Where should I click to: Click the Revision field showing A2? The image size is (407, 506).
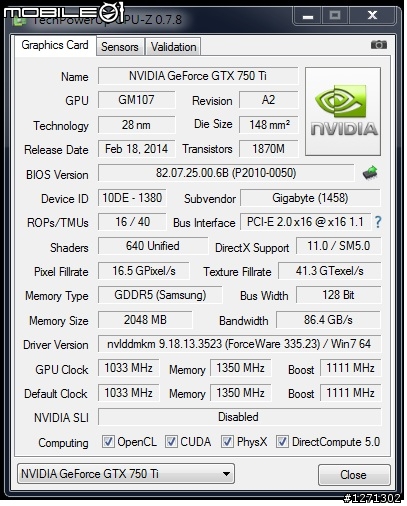(x=269, y=100)
